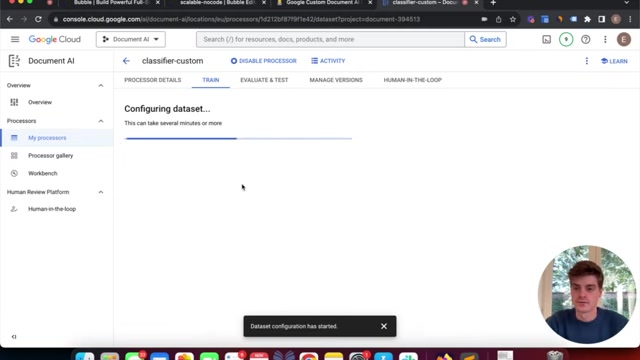This screenshot has width=640, height=360.
Task: Click the Disable Processor button
Action: click(x=264, y=61)
